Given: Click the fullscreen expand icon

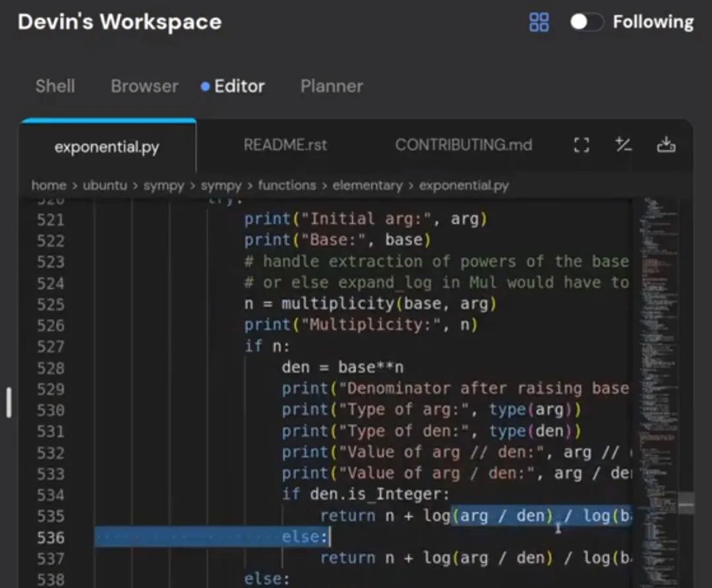Looking at the screenshot, I should tap(581, 145).
